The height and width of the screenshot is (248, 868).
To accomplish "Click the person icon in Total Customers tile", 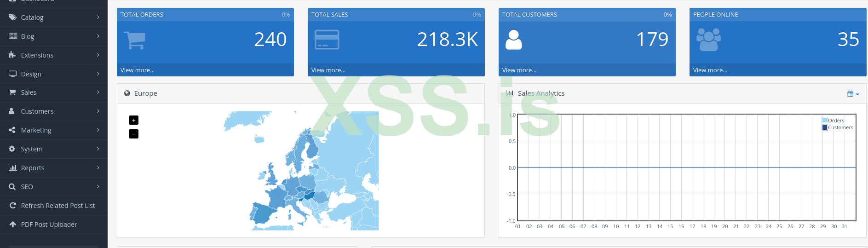I will [x=514, y=40].
